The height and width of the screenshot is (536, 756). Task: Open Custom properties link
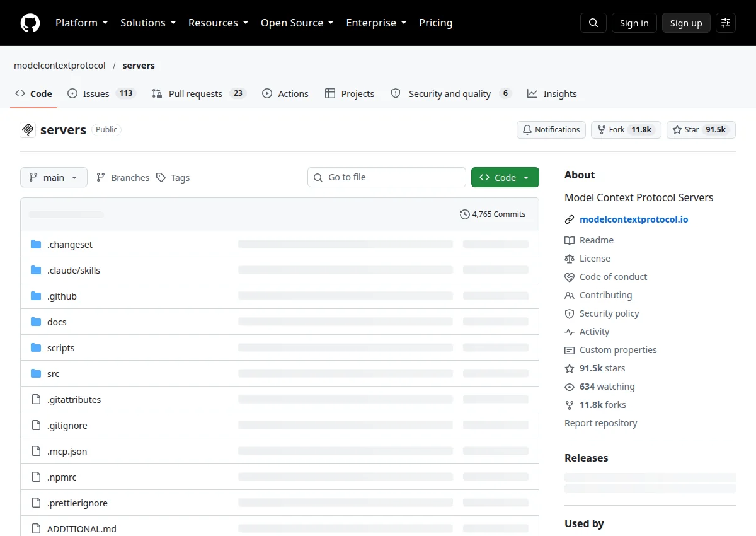coord(618,350)
